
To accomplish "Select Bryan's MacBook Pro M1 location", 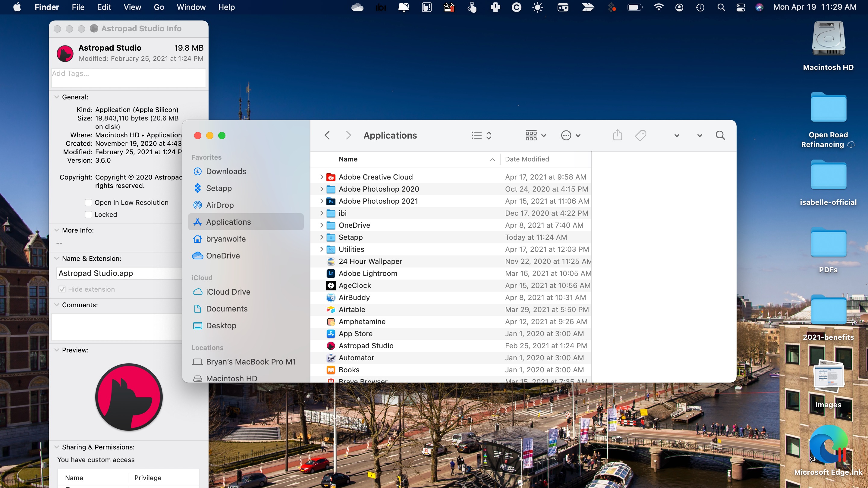I will [246, 362].
